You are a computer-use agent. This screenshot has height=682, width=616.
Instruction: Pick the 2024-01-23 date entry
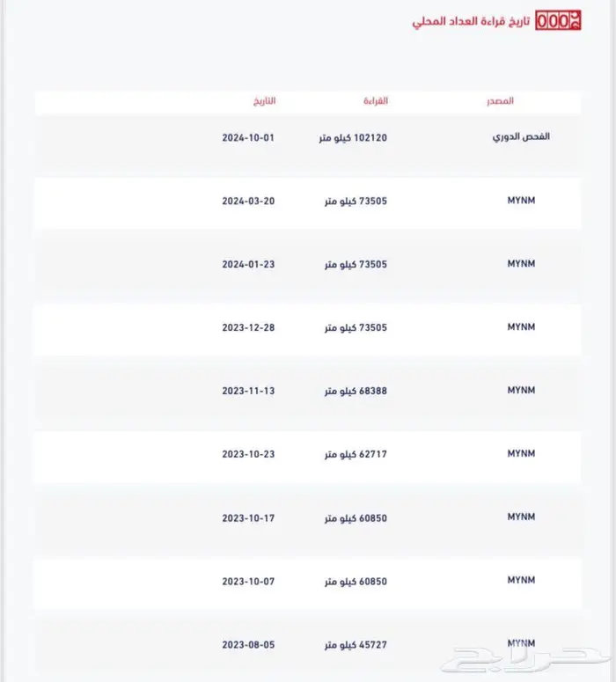click(248, 265)
